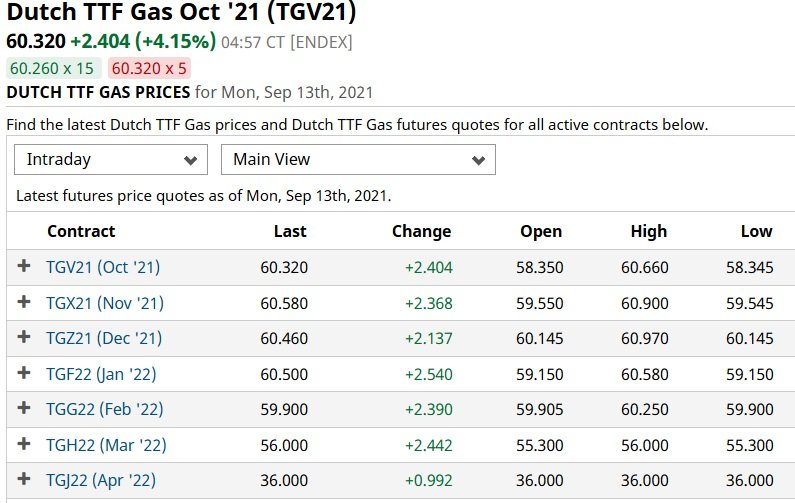Open the TGF22 (Jan '22) contract link
The image size is (795, 503).
101,374
